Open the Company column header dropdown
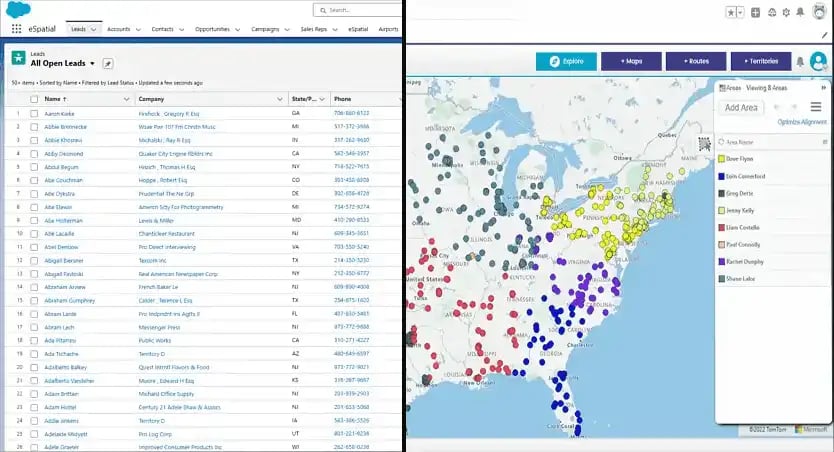 (x=280, y=99)
